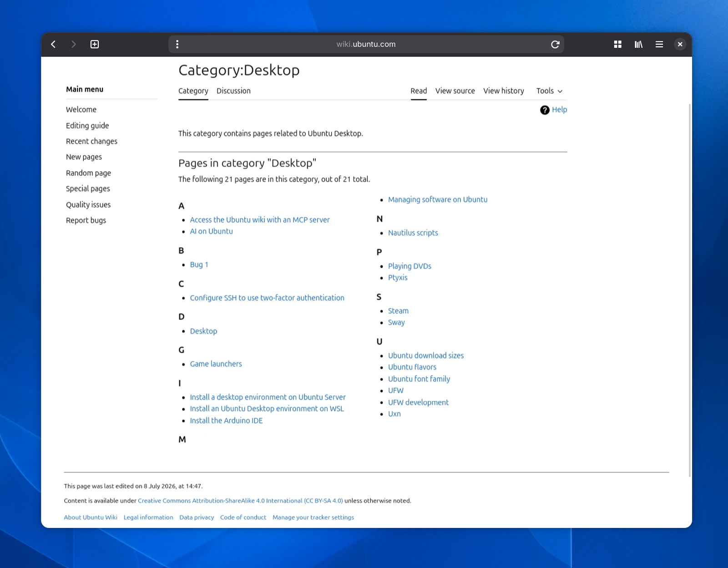Open Install an Ubuntu Desktop environment on WSL
Screen dimensions: 728x568
pos(267,409)
